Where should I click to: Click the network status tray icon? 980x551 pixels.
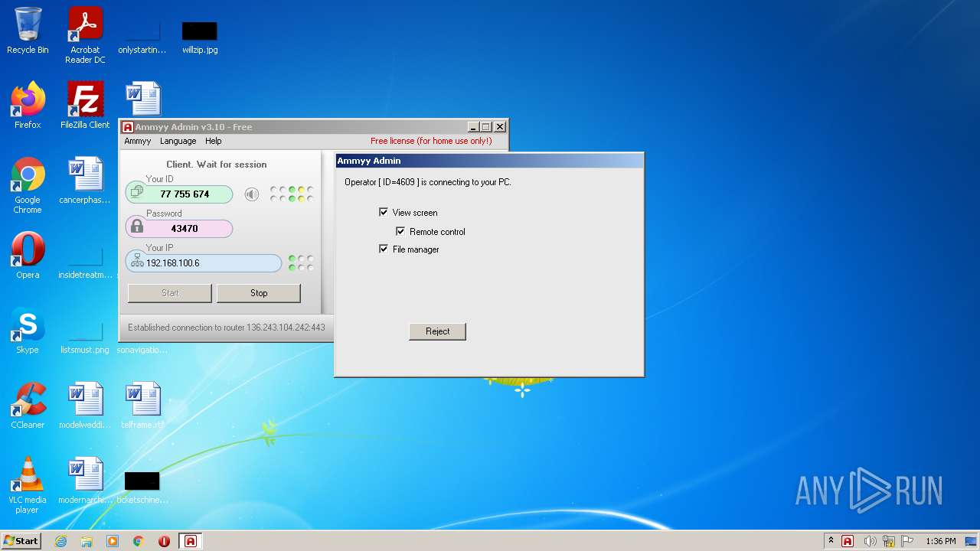[x=889, y=541]
